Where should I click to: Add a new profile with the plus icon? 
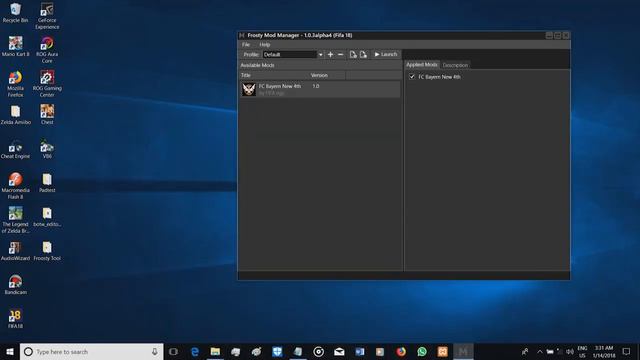coord(330,54)
